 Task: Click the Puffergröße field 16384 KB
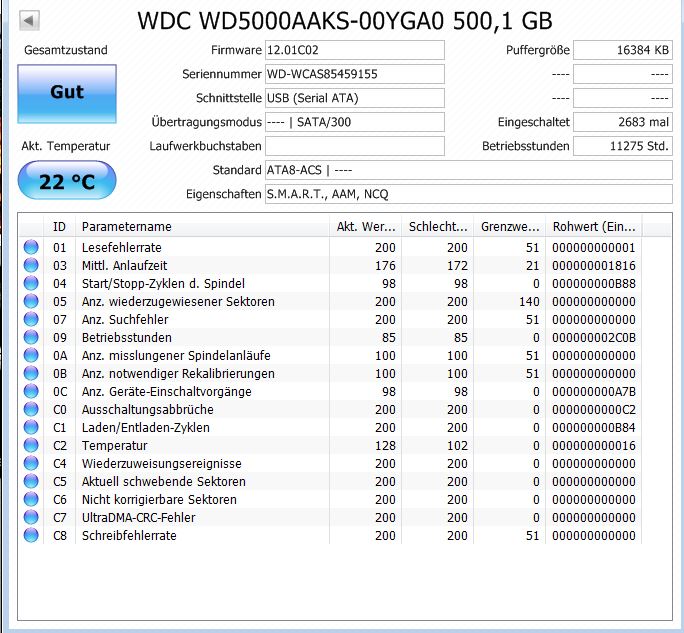[622, 50]
